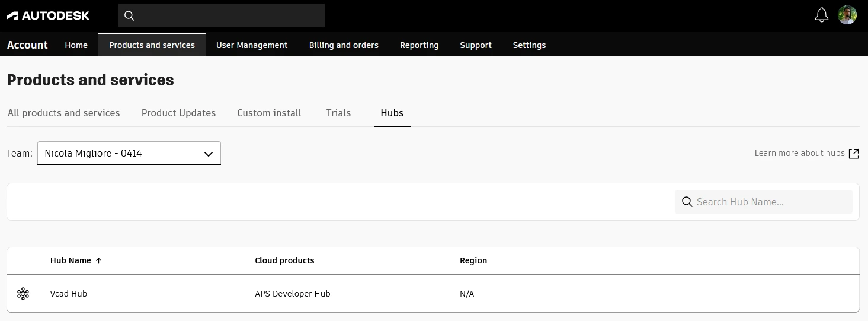This screenshot has height=321, width=868.
Task: Select the Product Updates tab
Action: 178,113
